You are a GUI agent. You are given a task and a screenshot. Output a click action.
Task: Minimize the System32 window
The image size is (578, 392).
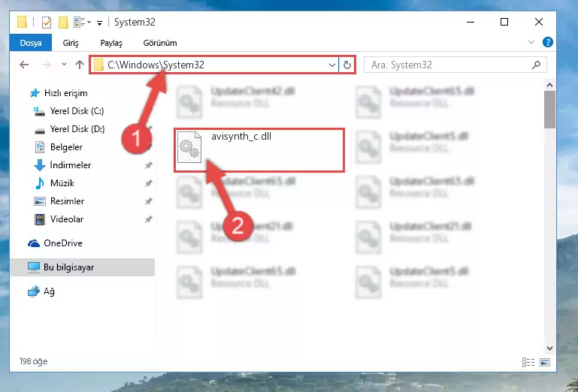click(471, 22)
